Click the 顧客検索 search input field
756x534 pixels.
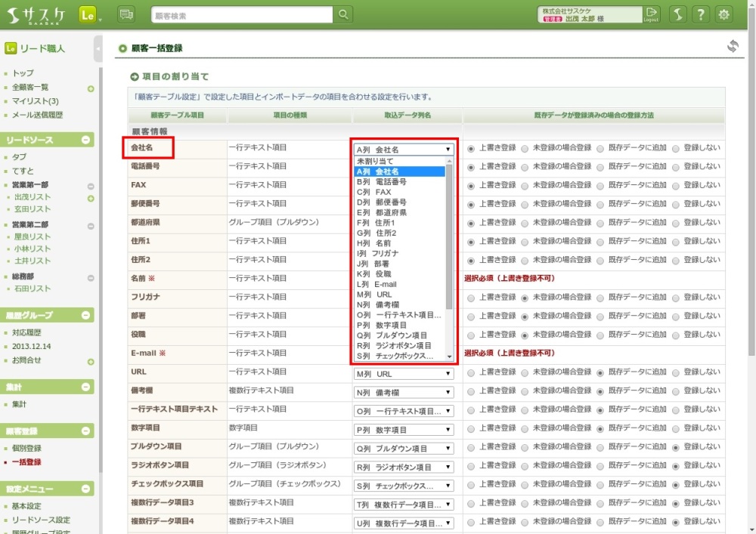[240, 15]
